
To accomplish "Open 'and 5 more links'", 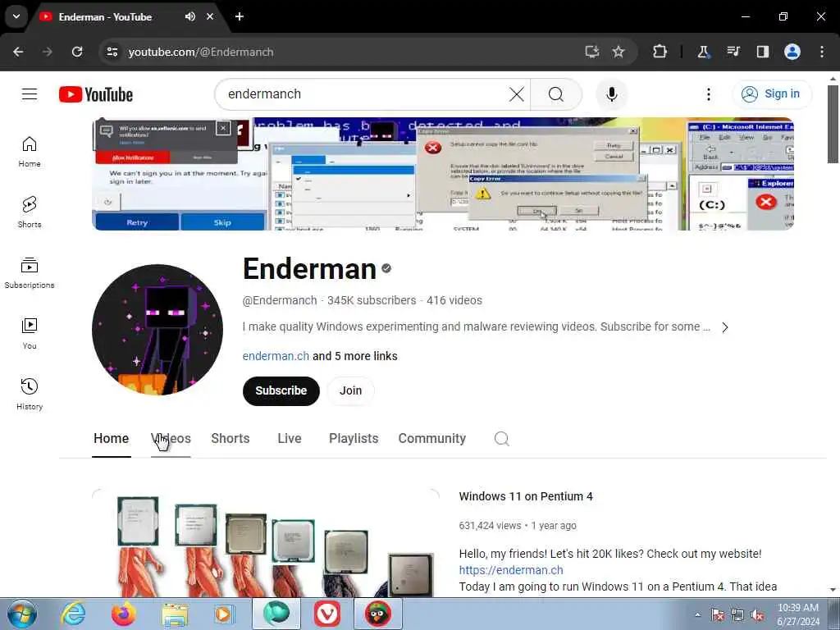I will point(354,356).
